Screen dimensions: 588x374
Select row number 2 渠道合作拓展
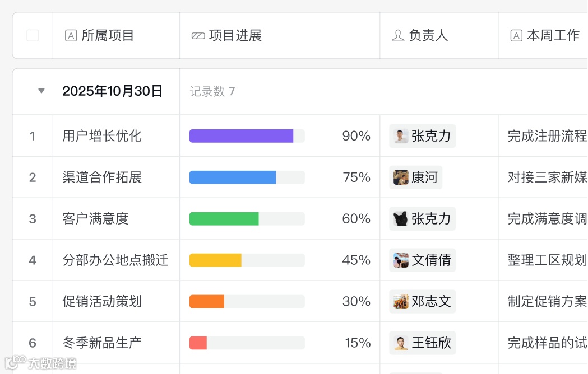point(33,177)
